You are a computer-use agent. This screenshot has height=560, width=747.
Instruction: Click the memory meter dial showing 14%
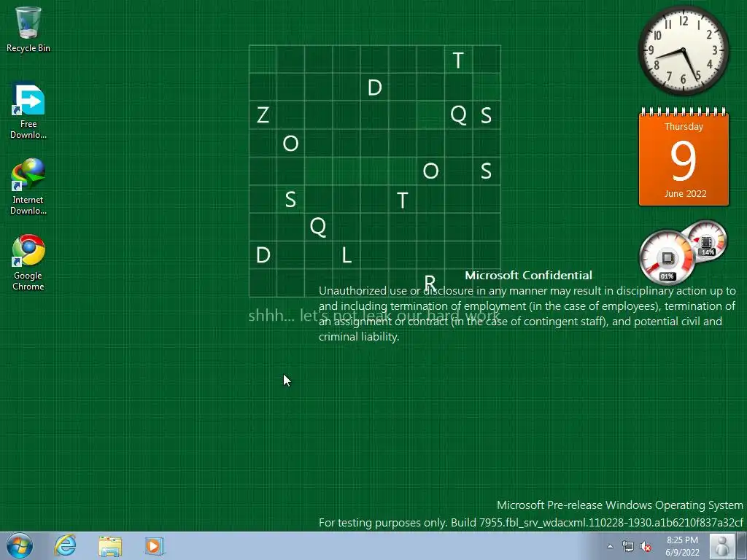(x=707, y=241)
